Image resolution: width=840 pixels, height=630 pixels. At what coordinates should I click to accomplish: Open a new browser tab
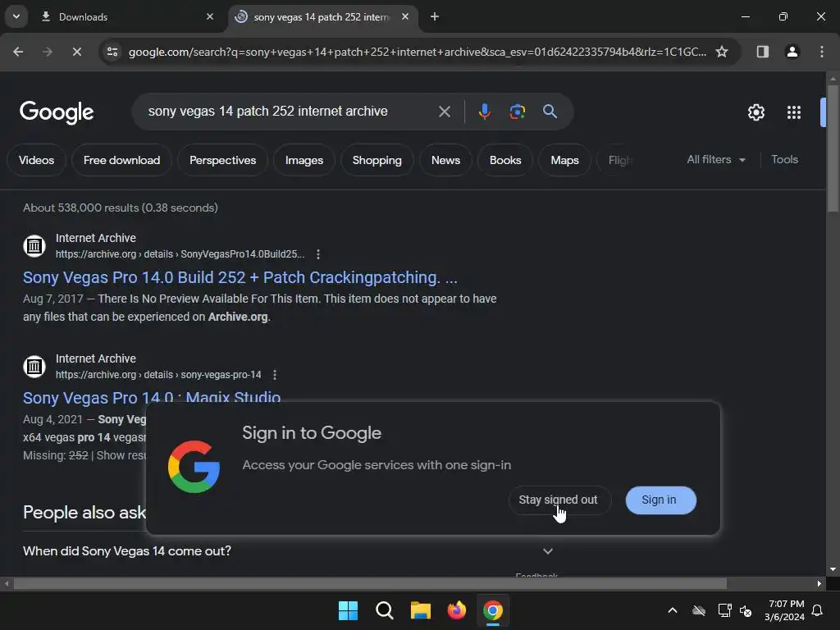tap(435, 16)
